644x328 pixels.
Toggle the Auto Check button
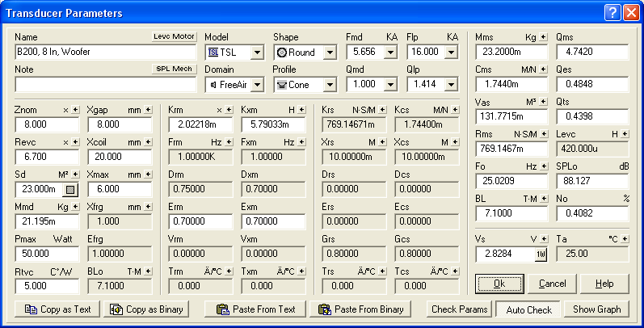pos(528,309)
